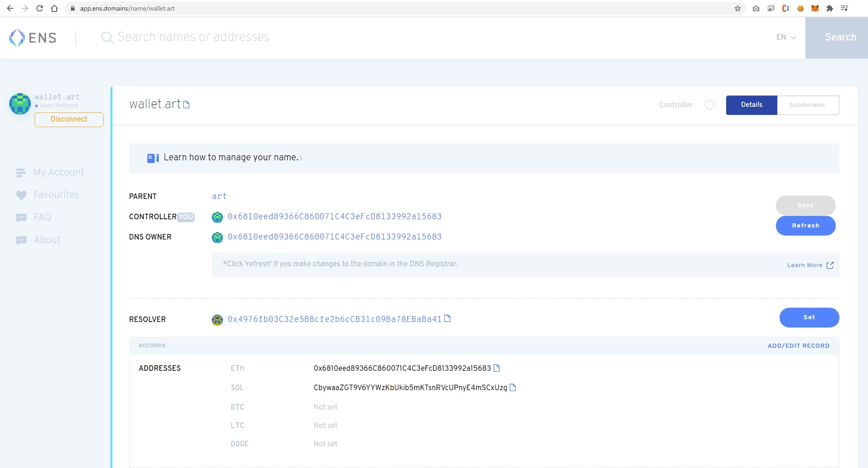Bookmark this page with the star icon

coord(738,8)
